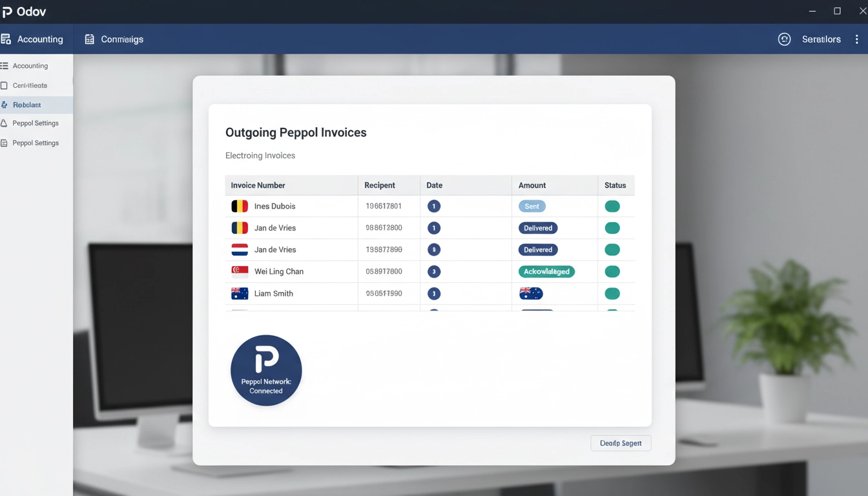Click the Peppol Network Connected badge
Screen dimensions: 868x496
pyautogui.click(x=266, y=370)
